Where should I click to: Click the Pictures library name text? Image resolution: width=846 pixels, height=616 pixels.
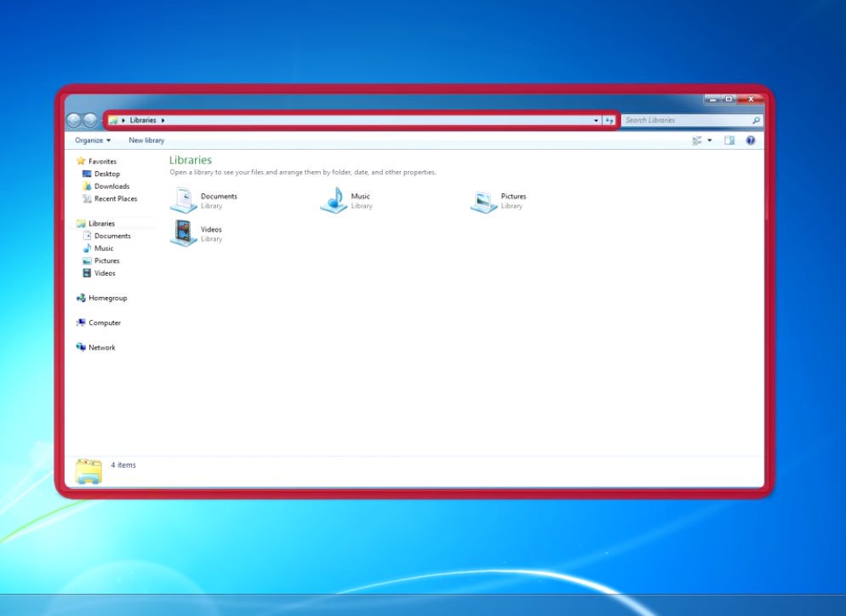[x=513, y=197]
